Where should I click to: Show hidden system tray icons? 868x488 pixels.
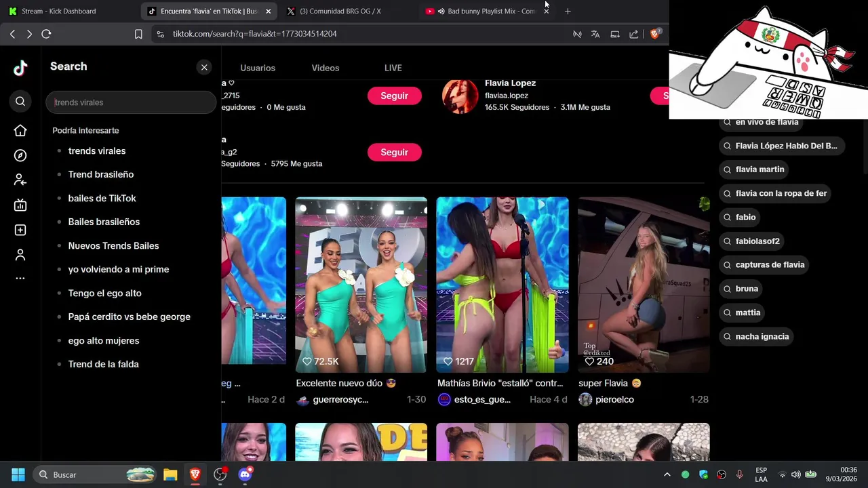point(667,474)
